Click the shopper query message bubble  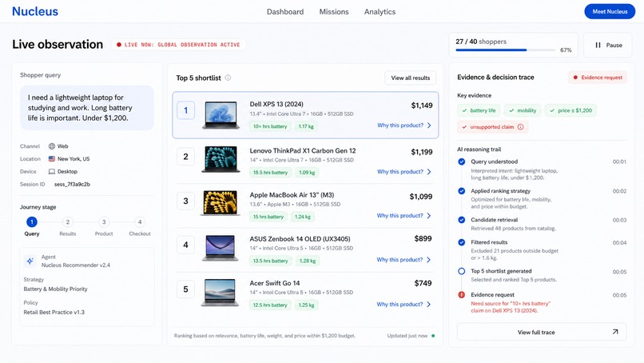87,108
